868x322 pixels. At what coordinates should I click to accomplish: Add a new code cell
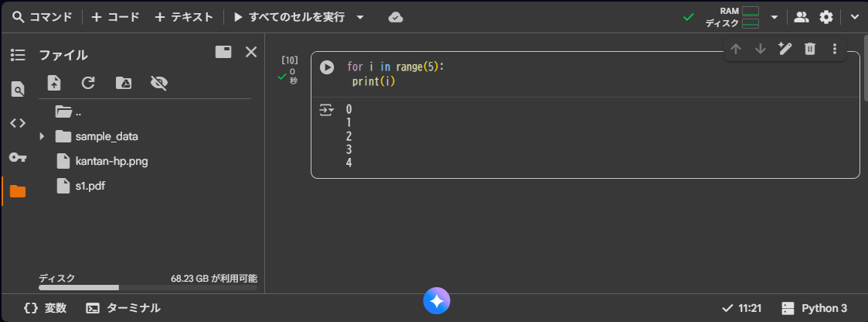115,17
